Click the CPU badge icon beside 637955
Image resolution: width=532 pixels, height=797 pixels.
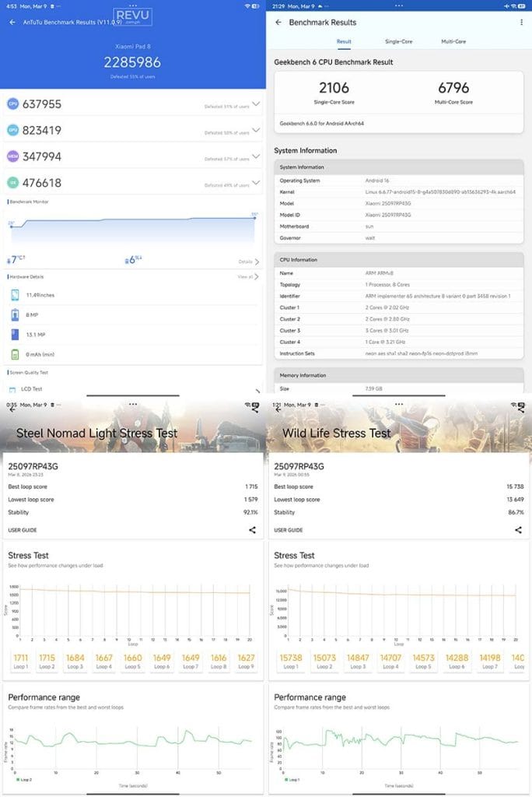[x=12, y=104]
